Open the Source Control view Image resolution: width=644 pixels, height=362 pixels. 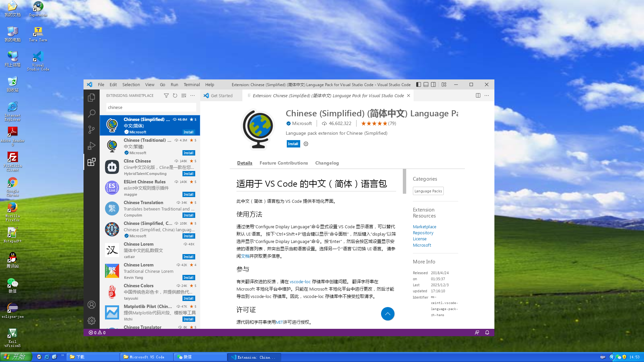(92, 130)
